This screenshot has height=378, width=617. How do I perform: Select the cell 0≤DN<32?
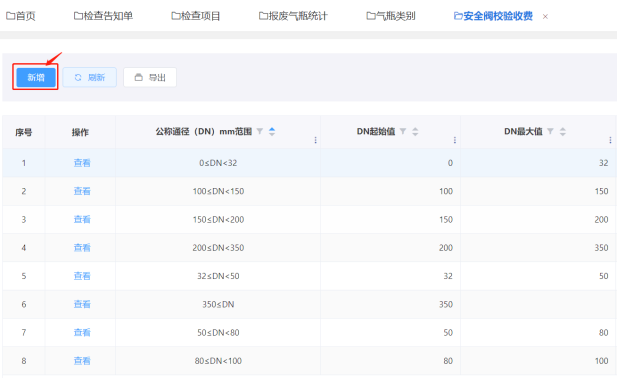click(x=218, y=163)
